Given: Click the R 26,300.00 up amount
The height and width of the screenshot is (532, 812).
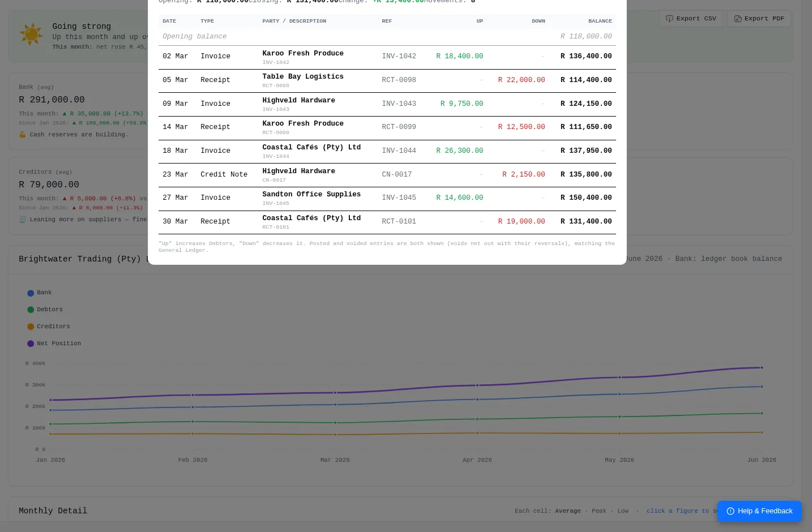Looking at the screenshot, I should pos(459,151).
